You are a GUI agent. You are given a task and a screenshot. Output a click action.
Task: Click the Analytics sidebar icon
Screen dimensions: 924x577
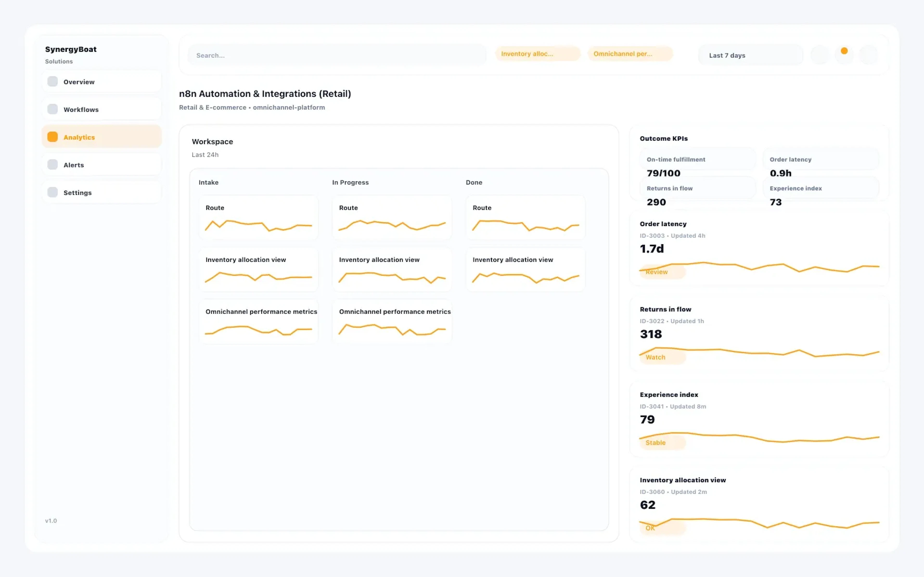[52, 137]
